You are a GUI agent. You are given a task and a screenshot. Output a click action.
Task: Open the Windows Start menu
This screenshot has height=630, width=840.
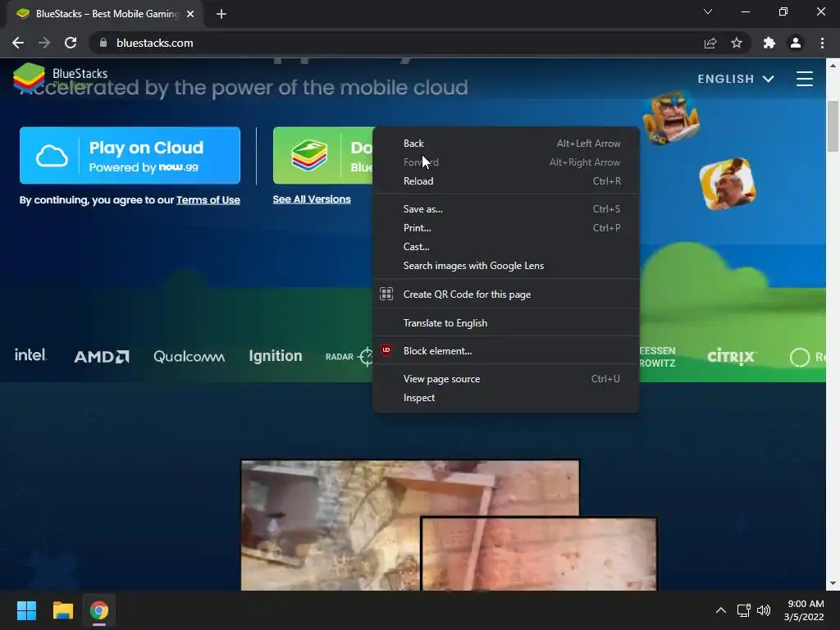coord(26,610)
